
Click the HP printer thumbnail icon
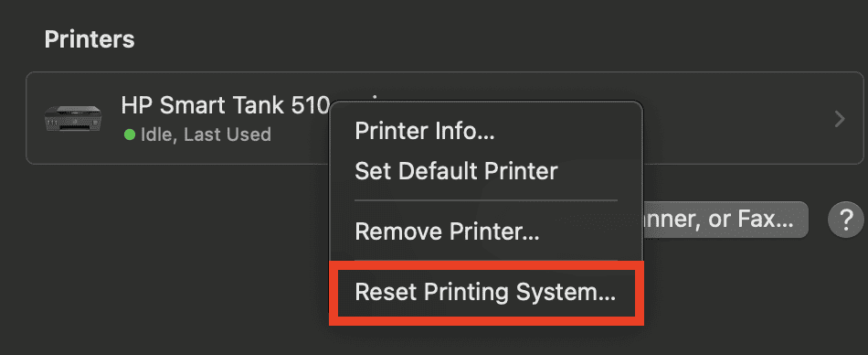(x=73, y=118)
